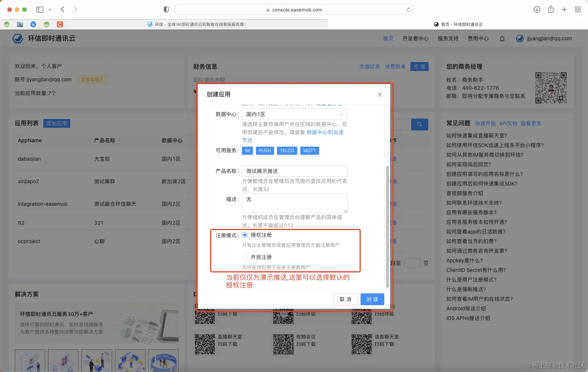Screen dimensions: 588x372
Task: Click the PUSH service tag
Action: (265, 151)
